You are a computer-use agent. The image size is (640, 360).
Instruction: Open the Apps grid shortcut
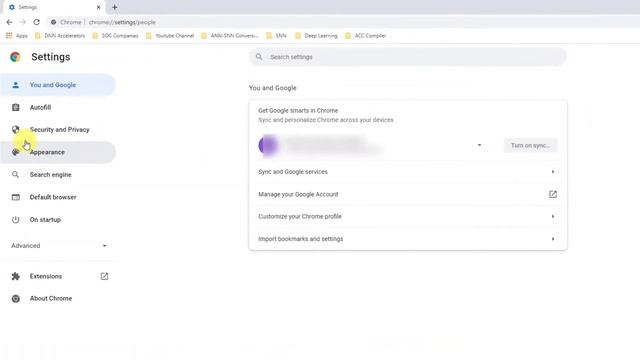(17, 36)
